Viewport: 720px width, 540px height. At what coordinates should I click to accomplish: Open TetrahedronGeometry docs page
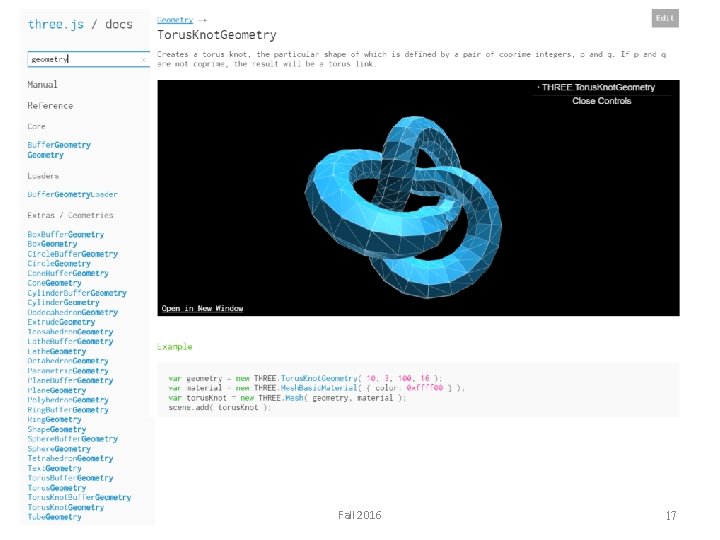70,459
